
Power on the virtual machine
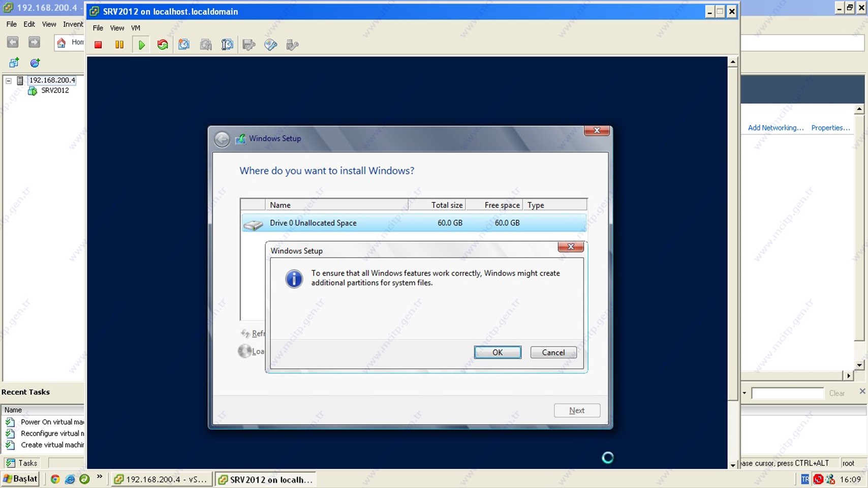click(141, 45)
